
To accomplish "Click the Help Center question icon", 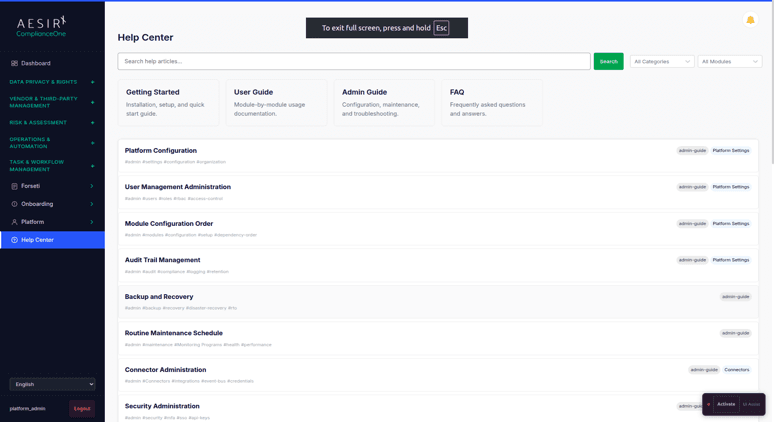I will tap(14, 240).
